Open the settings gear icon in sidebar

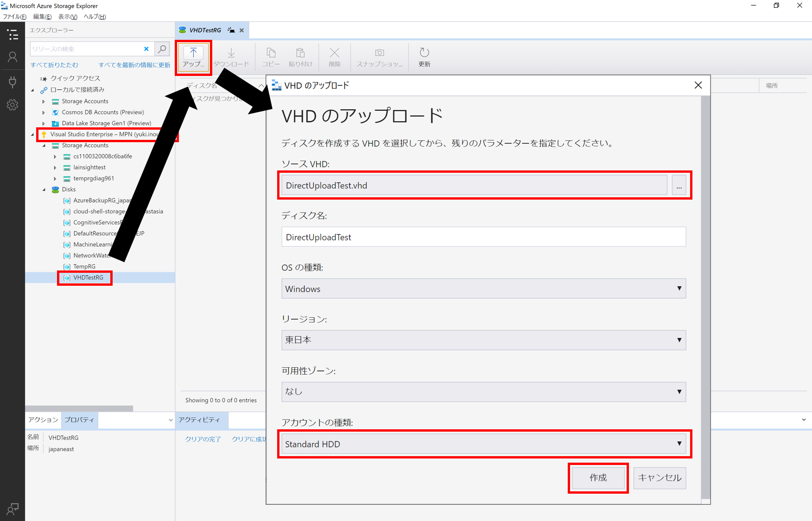pos(13,105)
